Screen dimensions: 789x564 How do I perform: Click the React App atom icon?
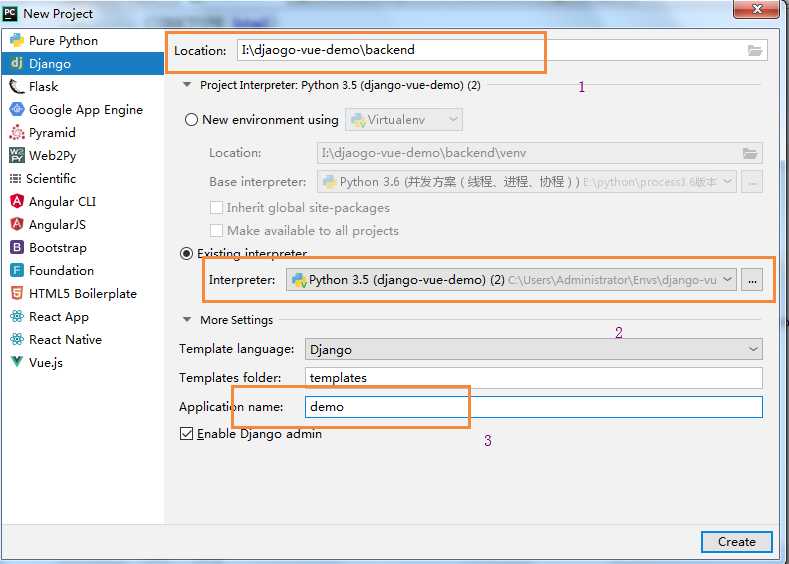coord(17,316)
